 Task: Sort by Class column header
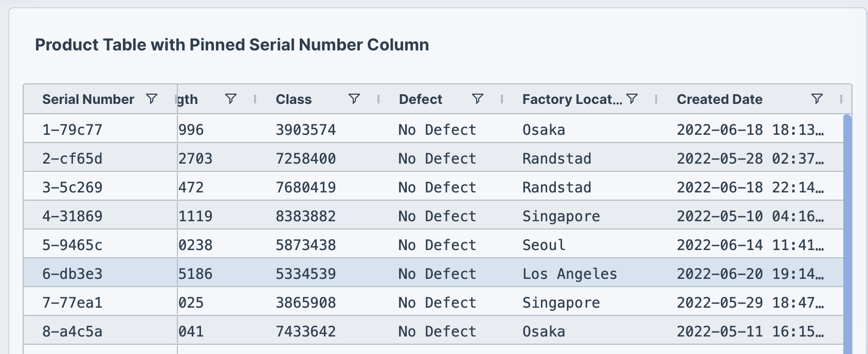point(294,99)
